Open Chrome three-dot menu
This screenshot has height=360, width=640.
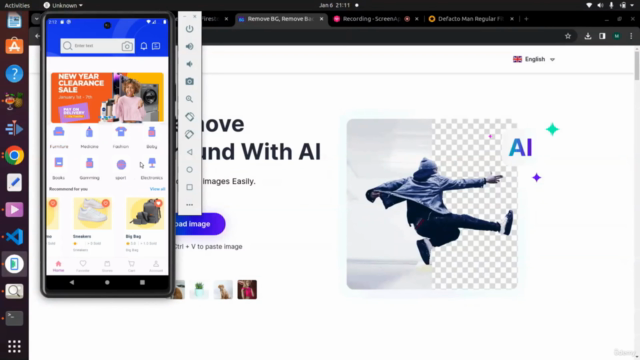coord(631,36)
